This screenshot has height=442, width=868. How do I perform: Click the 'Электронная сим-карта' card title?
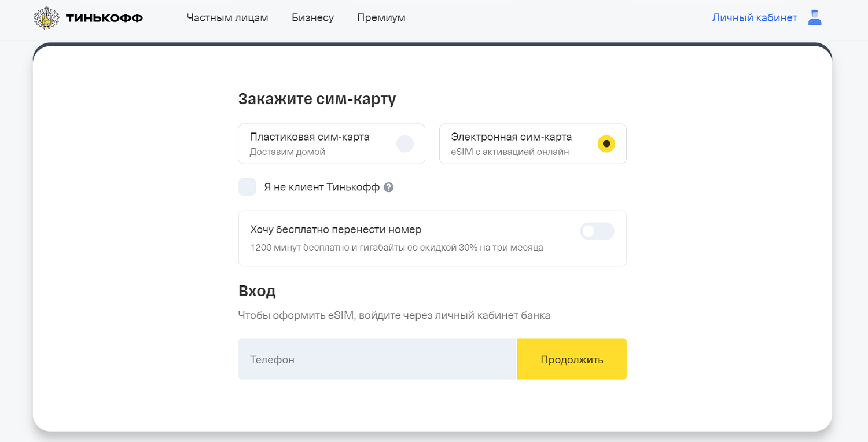pyautogui.click(x=512, y=137)
